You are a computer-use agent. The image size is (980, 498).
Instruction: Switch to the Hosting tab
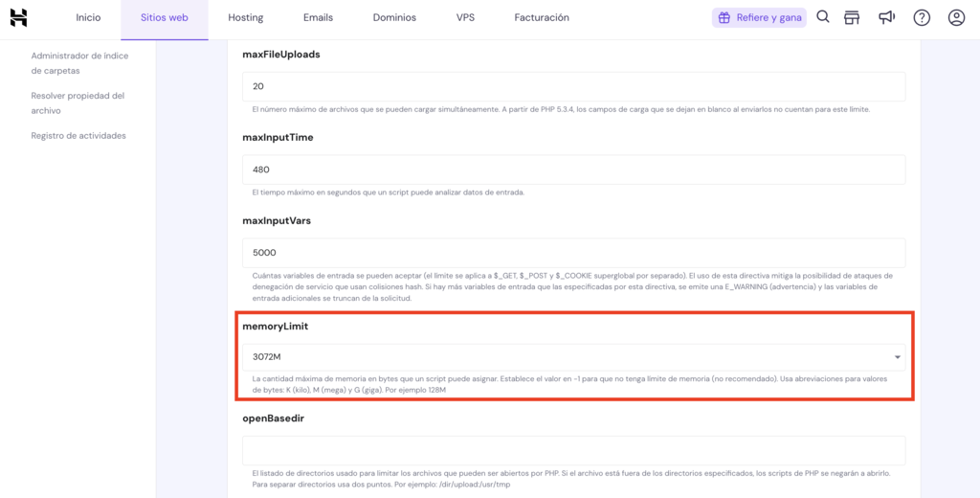(246, 17)
